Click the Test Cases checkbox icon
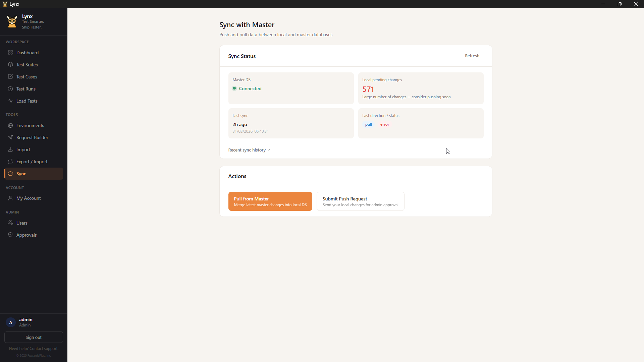Screen dimensions: 644x362 10,77
